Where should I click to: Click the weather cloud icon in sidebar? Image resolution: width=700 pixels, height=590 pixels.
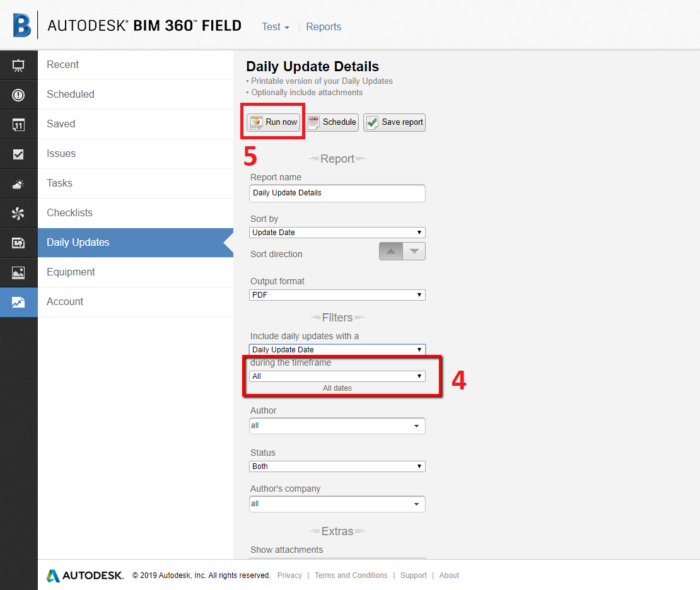18,183
